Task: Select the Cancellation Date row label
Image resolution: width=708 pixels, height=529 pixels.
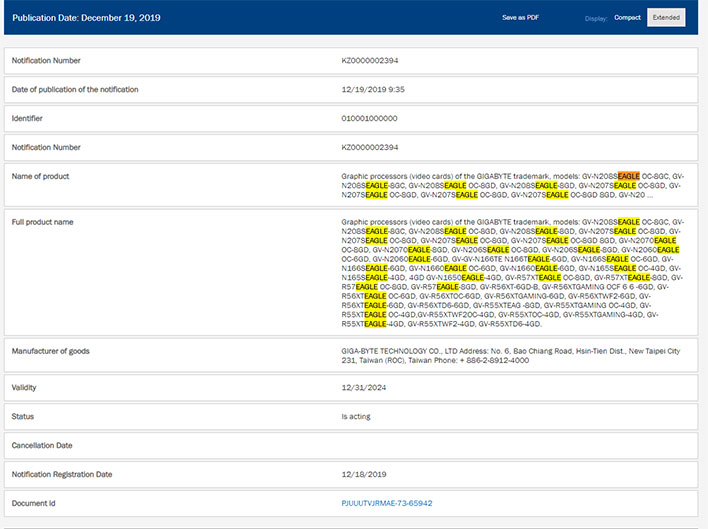Action: (46, 444)
